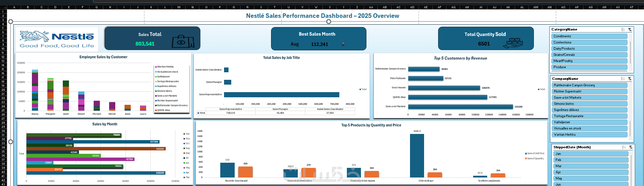
Task: Filter by Condiments category
Action: pos(589,36)
